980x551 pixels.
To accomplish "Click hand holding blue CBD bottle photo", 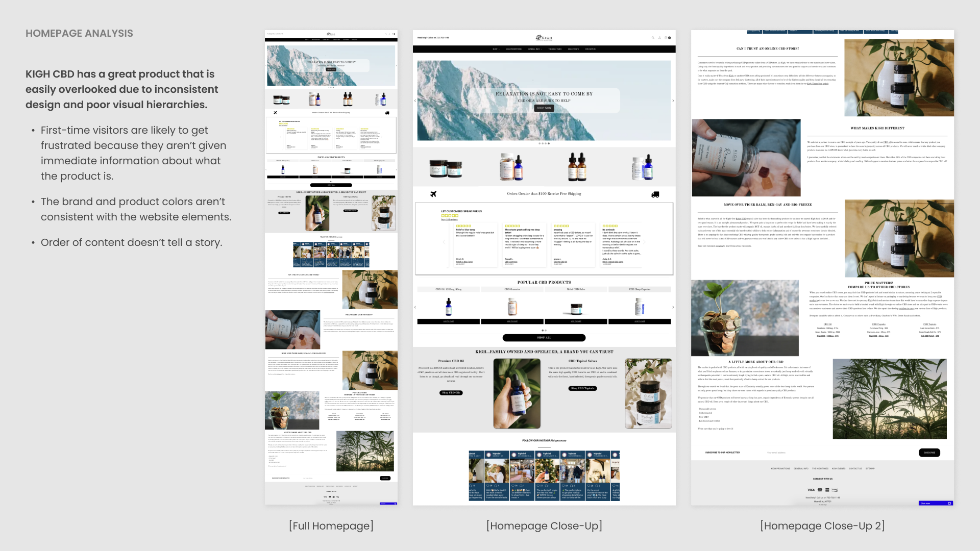I will [517, 393].
